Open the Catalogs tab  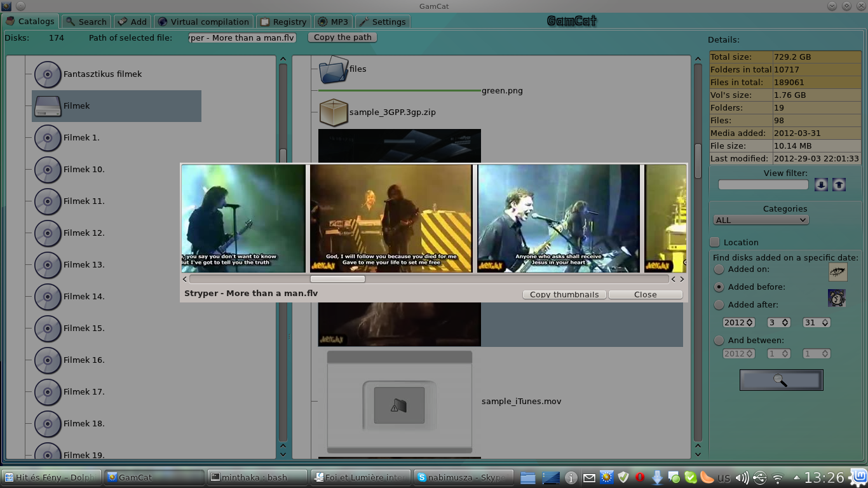click(31, 21)
